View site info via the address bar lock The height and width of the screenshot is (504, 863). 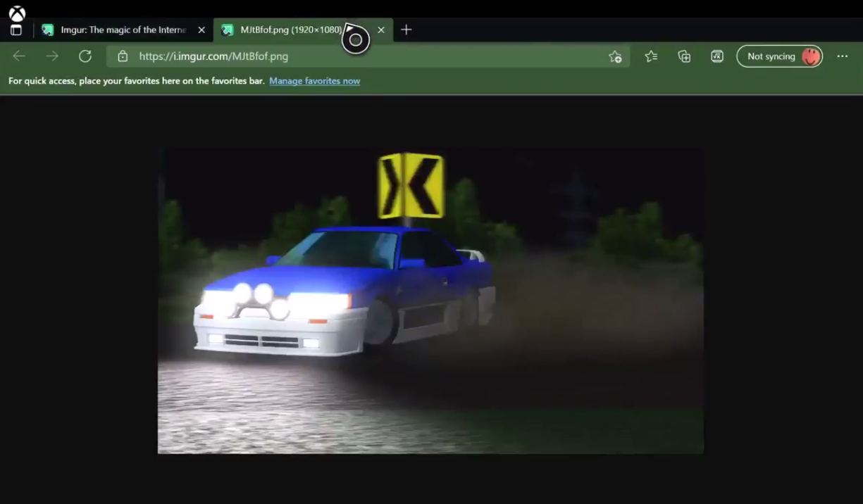(123, 56)
